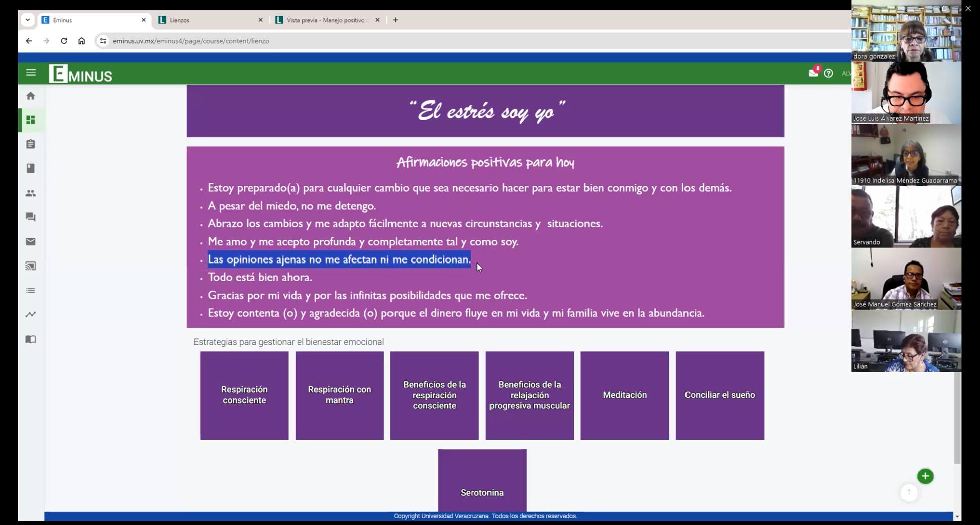Screen dimensions: 980x525
Task: Switch to Vista previa Manejo positivo tab
Action: click(327, 20)
